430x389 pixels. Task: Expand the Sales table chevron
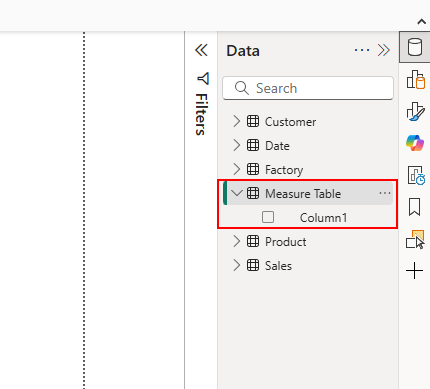click(236, 265)
